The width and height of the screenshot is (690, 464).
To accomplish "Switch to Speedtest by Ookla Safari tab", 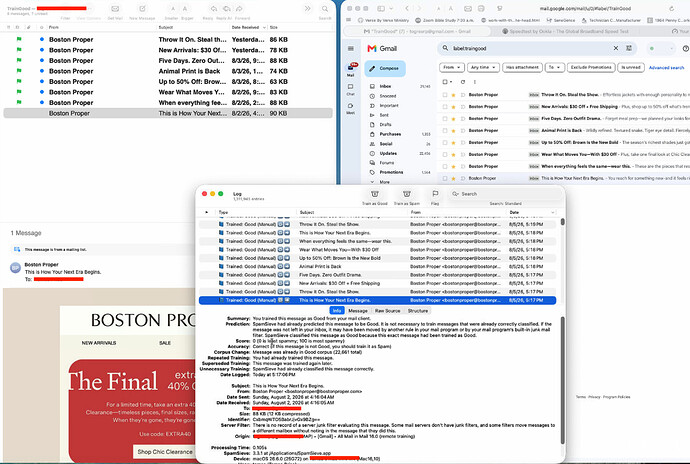I will click(565, 31).
